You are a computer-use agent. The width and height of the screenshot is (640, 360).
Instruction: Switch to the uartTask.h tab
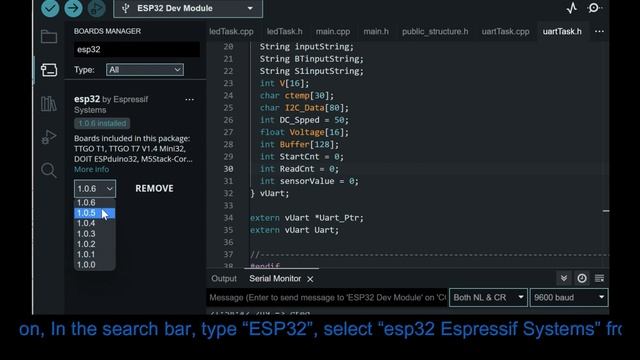coord(562,31)
